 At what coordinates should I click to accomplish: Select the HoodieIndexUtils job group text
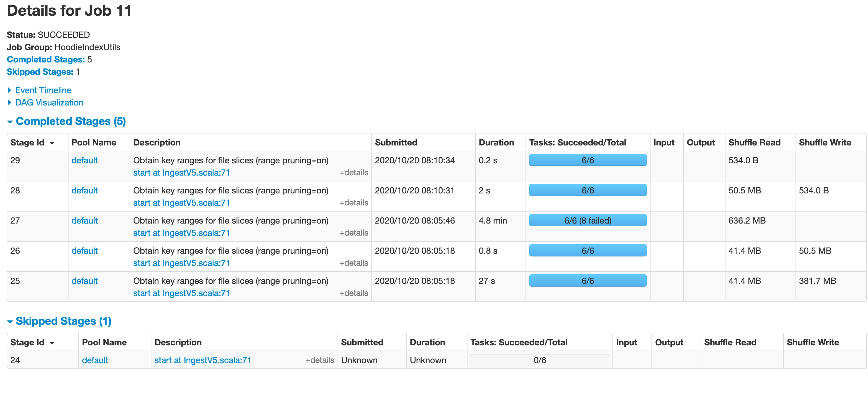coord(87,47)
